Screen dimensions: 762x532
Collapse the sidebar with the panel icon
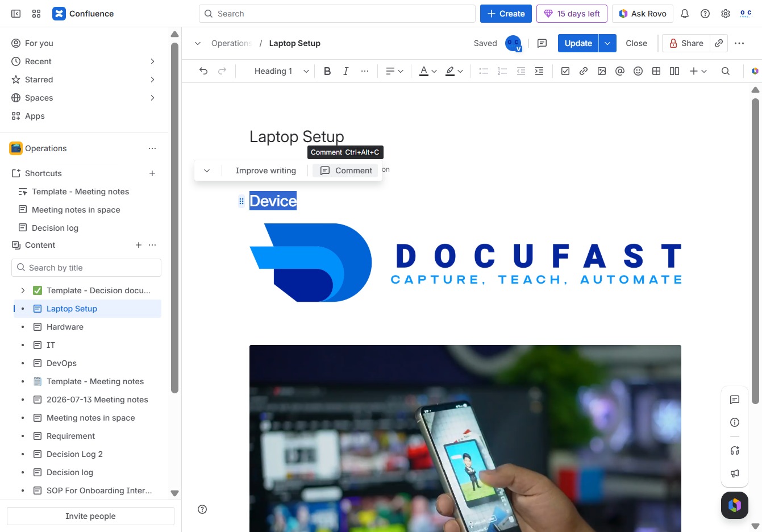pyautogui.click(x=16, y=14)
